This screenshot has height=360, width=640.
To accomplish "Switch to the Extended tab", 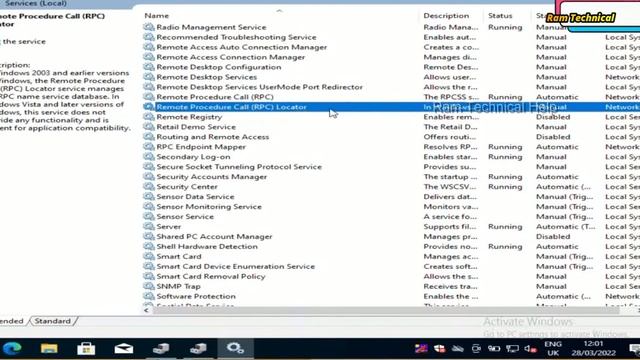I will point(12,321).
